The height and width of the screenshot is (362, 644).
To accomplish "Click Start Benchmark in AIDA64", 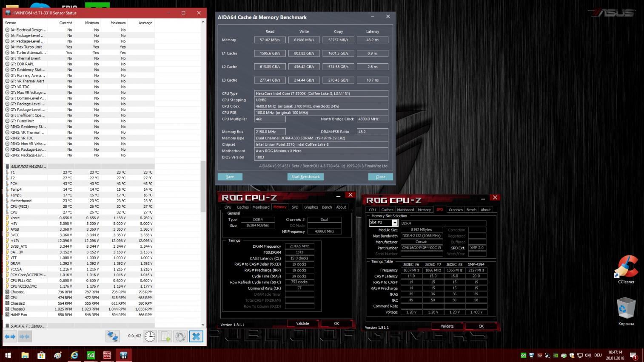I will [305, 177].
